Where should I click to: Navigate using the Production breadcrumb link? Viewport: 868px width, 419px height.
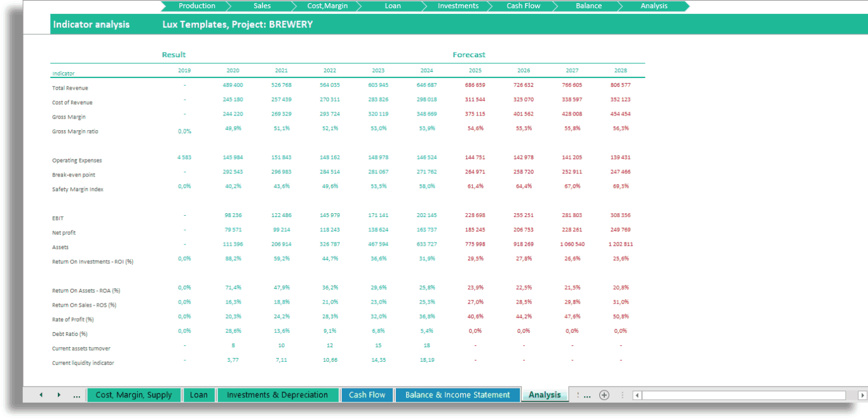coord(196,6)
